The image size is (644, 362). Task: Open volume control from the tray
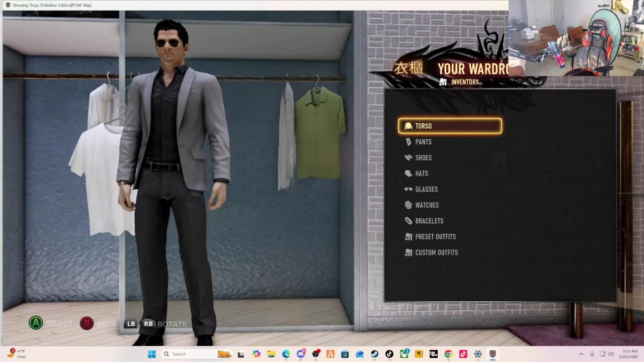click(611, 354)
